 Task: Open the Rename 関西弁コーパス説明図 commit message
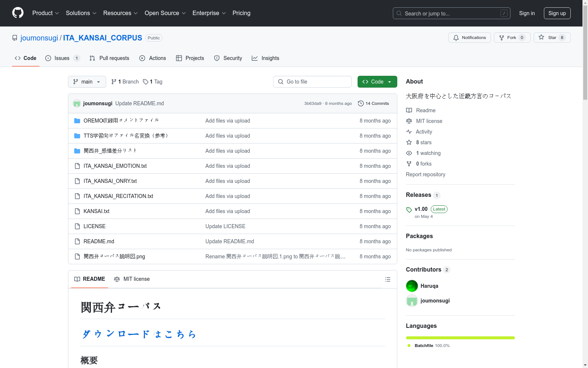click(275, 256)
